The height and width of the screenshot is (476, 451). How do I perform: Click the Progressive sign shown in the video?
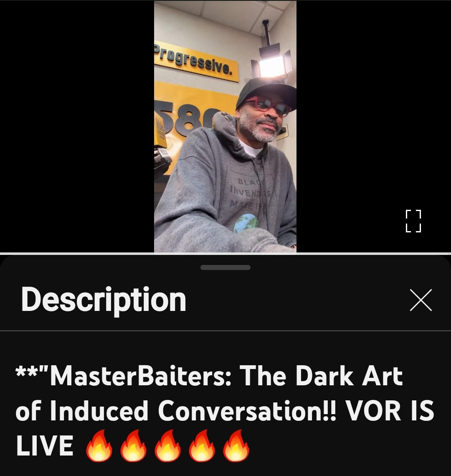point(196,61)
